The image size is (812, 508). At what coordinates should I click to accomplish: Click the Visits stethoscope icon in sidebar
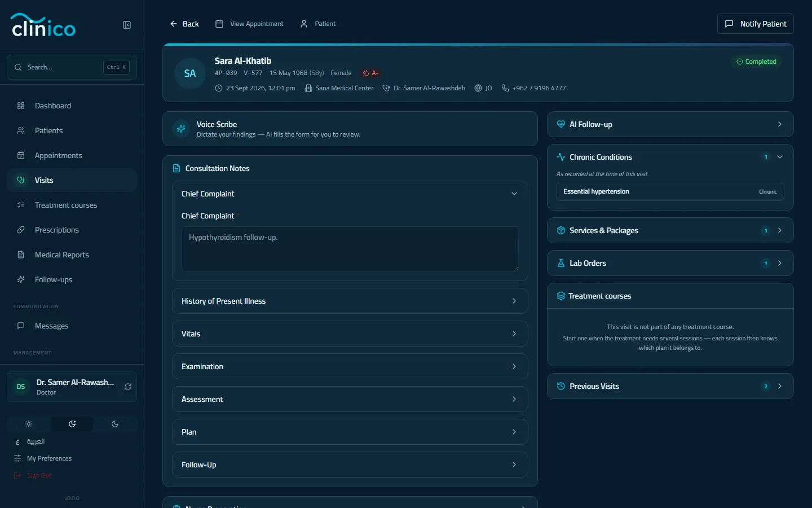pos(21,180)
